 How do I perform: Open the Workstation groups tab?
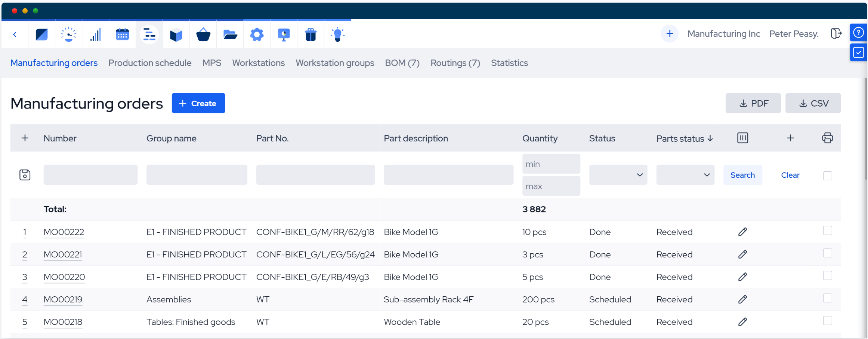(335, 63)
